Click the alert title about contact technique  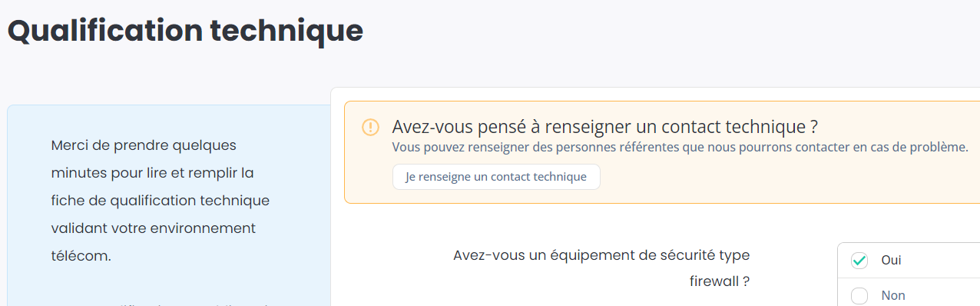(604, 127)
